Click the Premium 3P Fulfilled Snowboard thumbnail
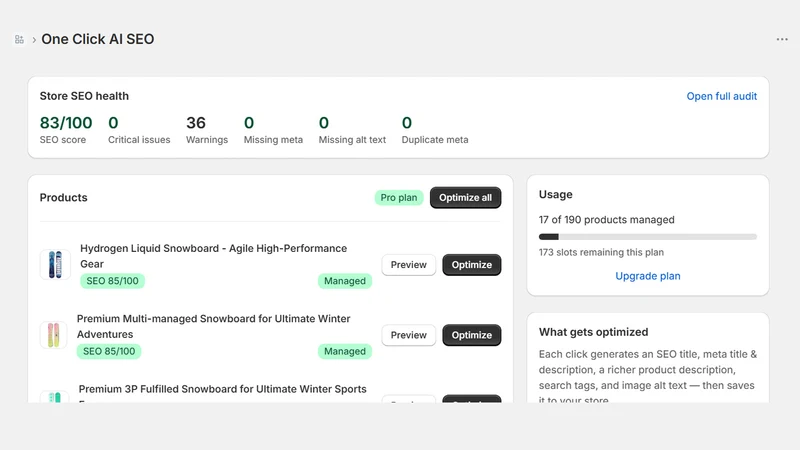This screenshot has width=800, height=450. click(x=54, y=397)
